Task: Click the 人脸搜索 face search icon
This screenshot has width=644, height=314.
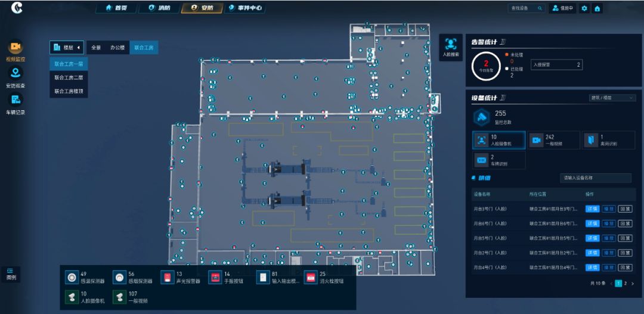Action: point(451,45)
